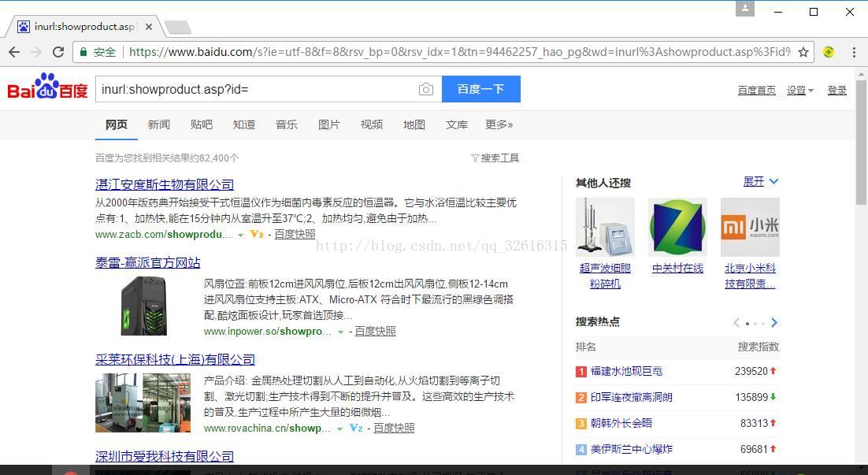Viewport: 868px width, 475px height.
Task: Open 百度快照 for zacb.com result
Action: point(295,234)
